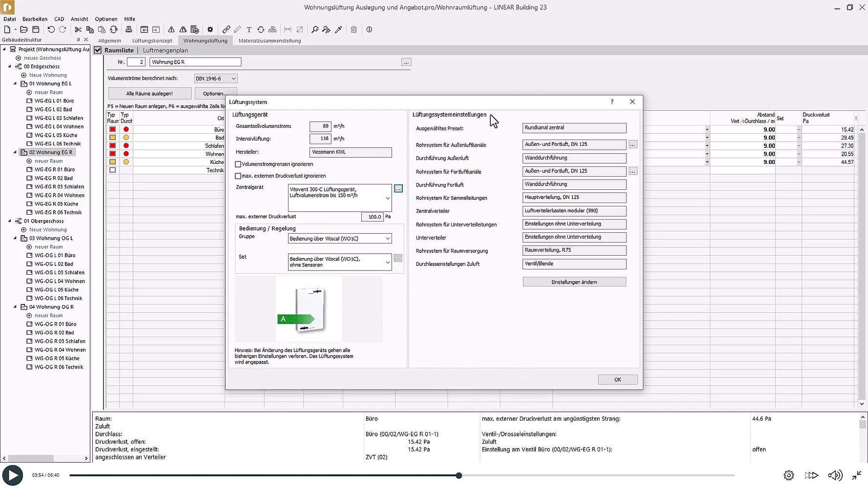Play the video with the play button

point(13,475)
